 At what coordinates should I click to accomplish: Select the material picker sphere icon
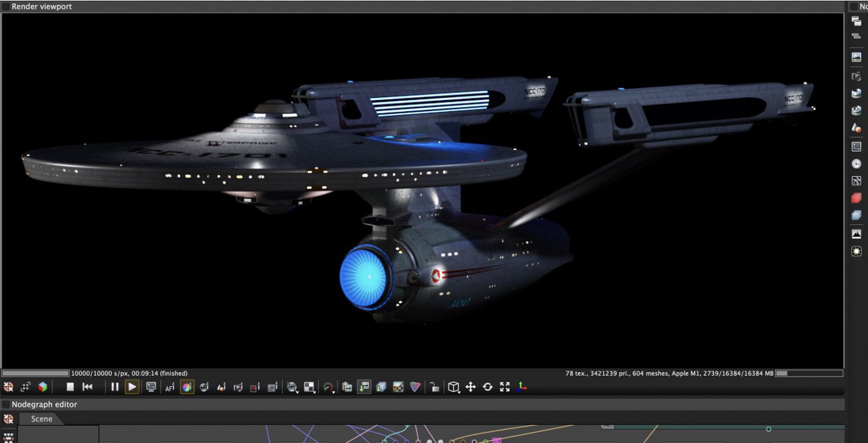tap(204, 387)
